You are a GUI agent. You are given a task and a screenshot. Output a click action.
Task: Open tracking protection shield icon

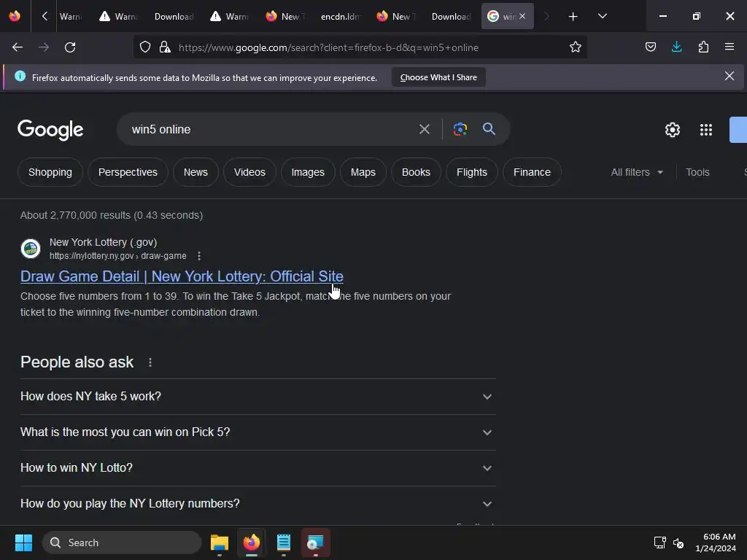[145, 47]
